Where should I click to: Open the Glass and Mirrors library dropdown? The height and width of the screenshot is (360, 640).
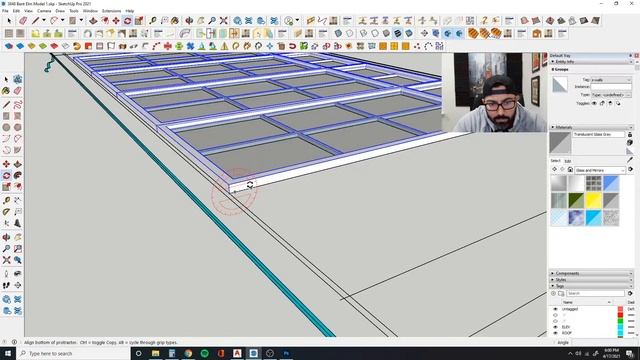(600, 170)
